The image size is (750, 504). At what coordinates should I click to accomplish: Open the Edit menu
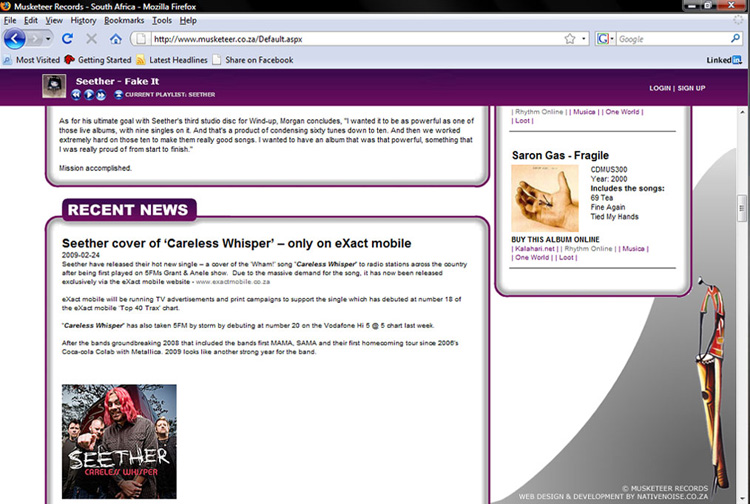(x=31, y=21)
